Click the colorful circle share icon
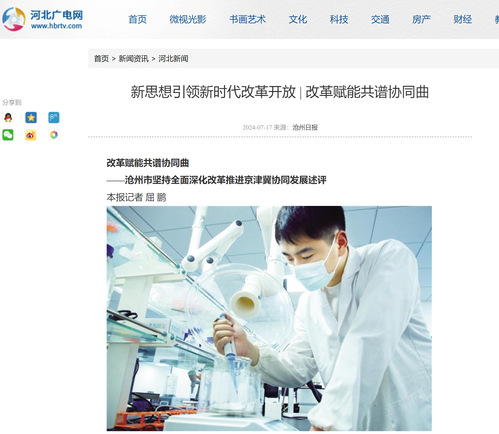 [54, 135]
